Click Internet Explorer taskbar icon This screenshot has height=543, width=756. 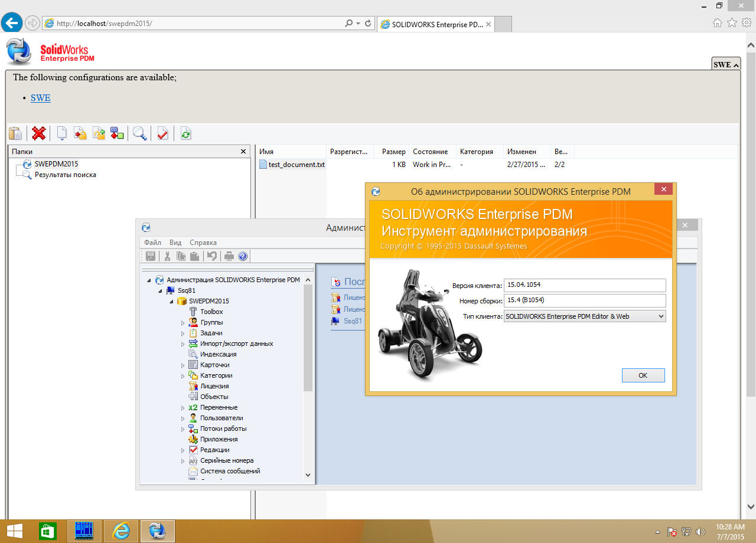tap(121, 531)
